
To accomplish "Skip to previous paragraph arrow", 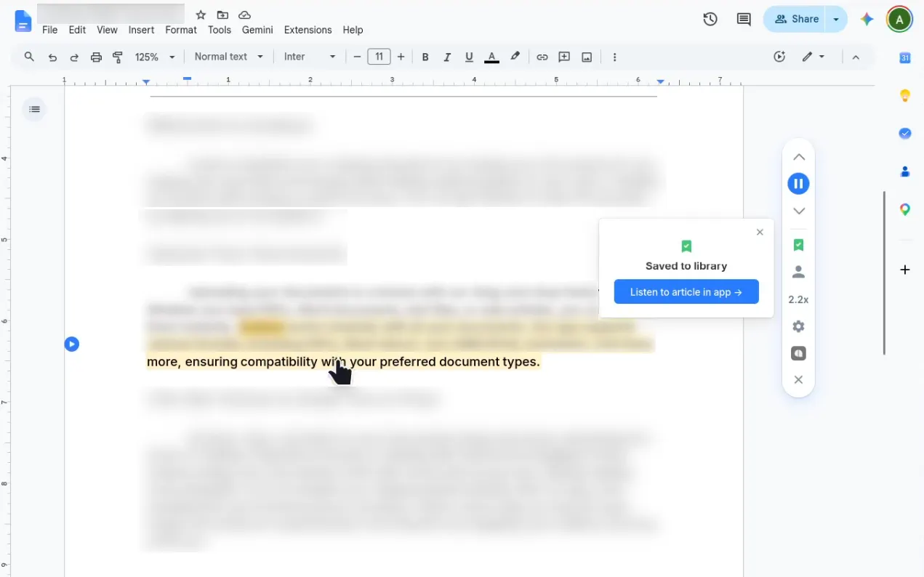I will 798,157.
